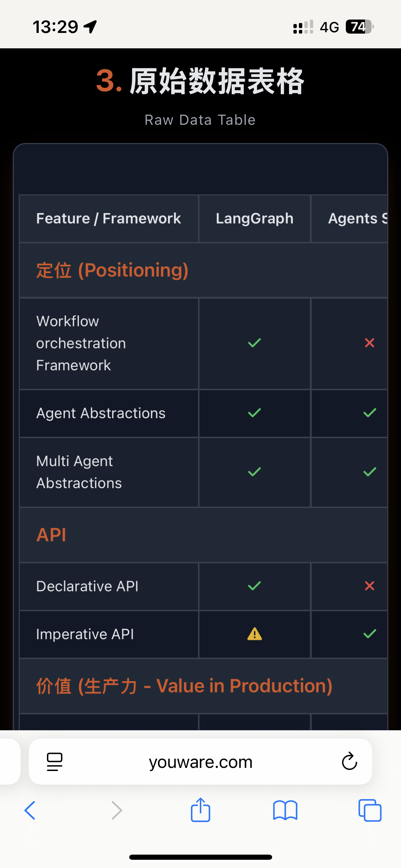Tap the Multi Agent Abstractions row label
Viewport: 401px width, 868px height.
pyautogui.click(x=79, y=472)
